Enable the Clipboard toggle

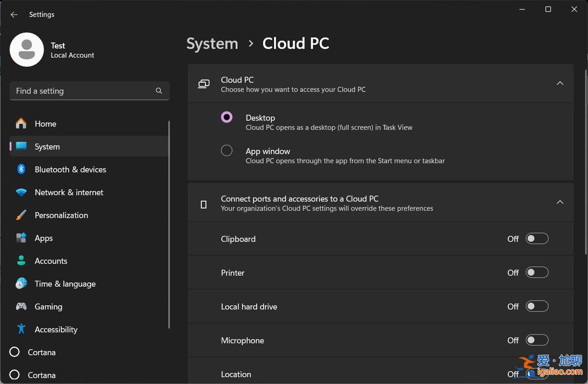click(537, 238)
